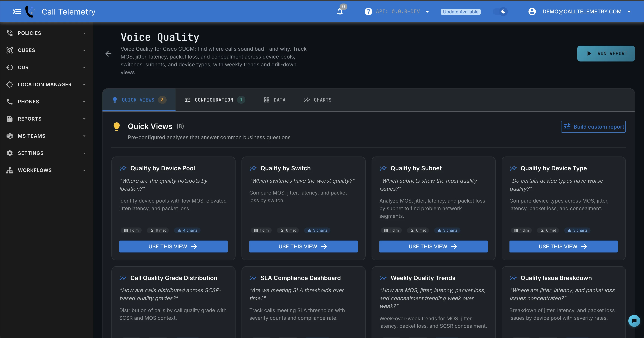This screenshot has height=338, width=644.
Task: Use the Quality by Device Pool view
Action: click(173, 247)
